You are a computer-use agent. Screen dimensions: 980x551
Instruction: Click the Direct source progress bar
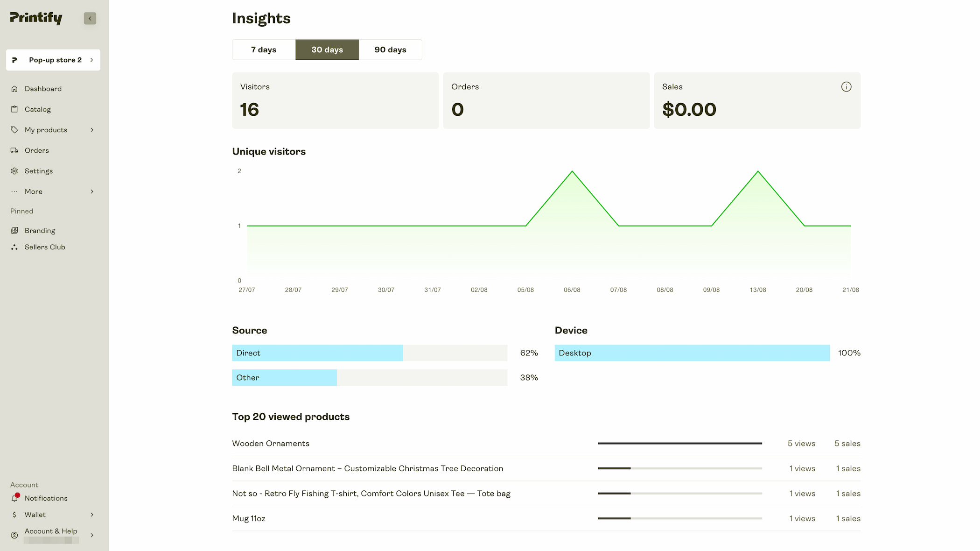(x=370, y=353)
